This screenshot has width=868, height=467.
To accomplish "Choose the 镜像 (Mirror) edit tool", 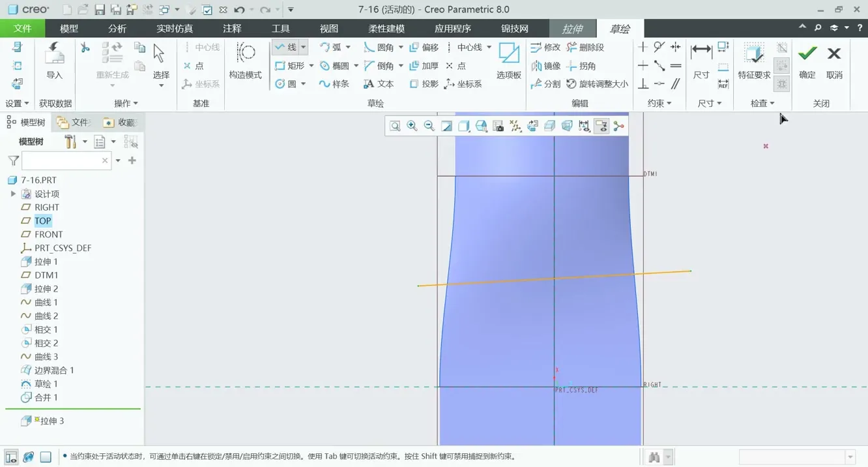I will 545,66.
